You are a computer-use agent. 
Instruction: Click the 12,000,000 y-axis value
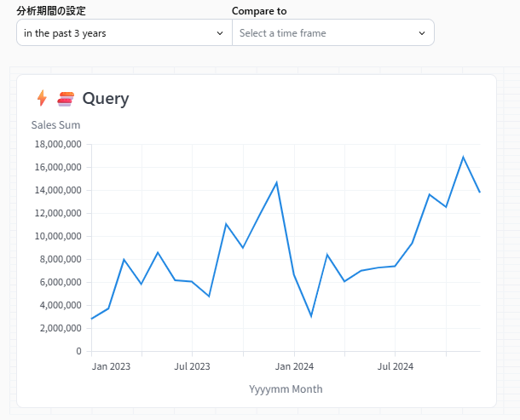tap(58, 213)
